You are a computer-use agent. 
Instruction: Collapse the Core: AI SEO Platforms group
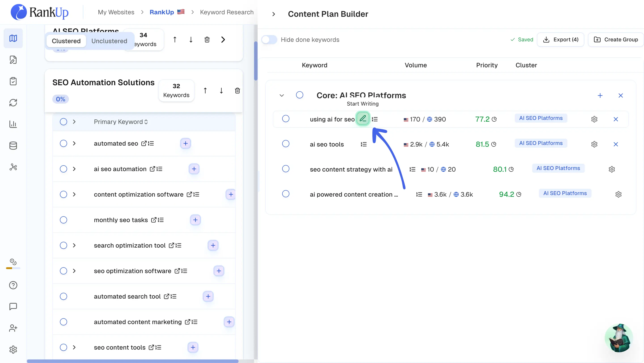coord(282,96)
